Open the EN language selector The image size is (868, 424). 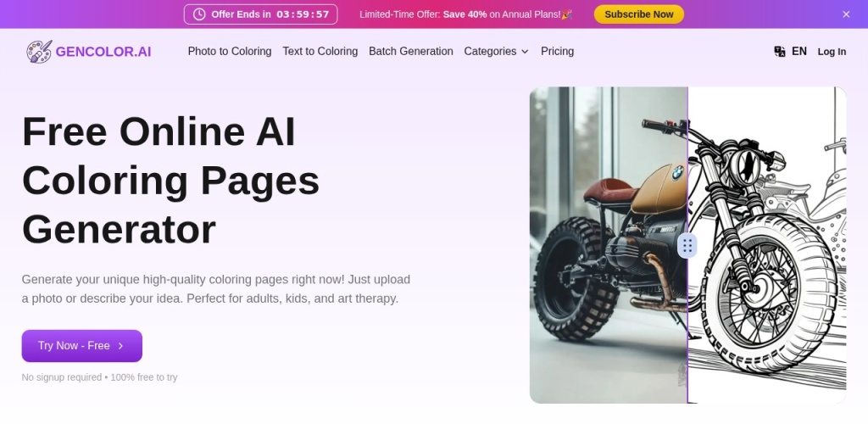click(x=798, y=52)
